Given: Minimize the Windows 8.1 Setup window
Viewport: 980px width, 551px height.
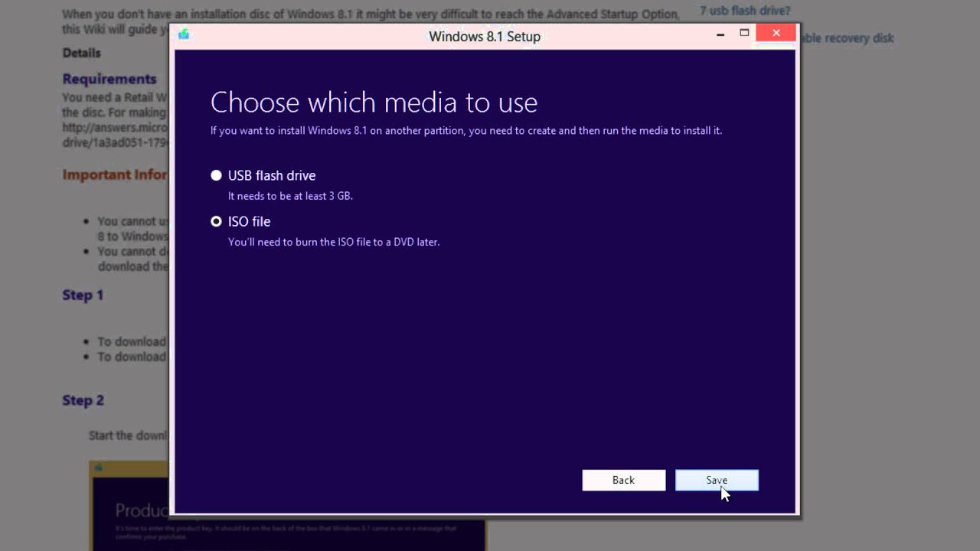Looking at the screenshot, I should click(x=720, y=34).
